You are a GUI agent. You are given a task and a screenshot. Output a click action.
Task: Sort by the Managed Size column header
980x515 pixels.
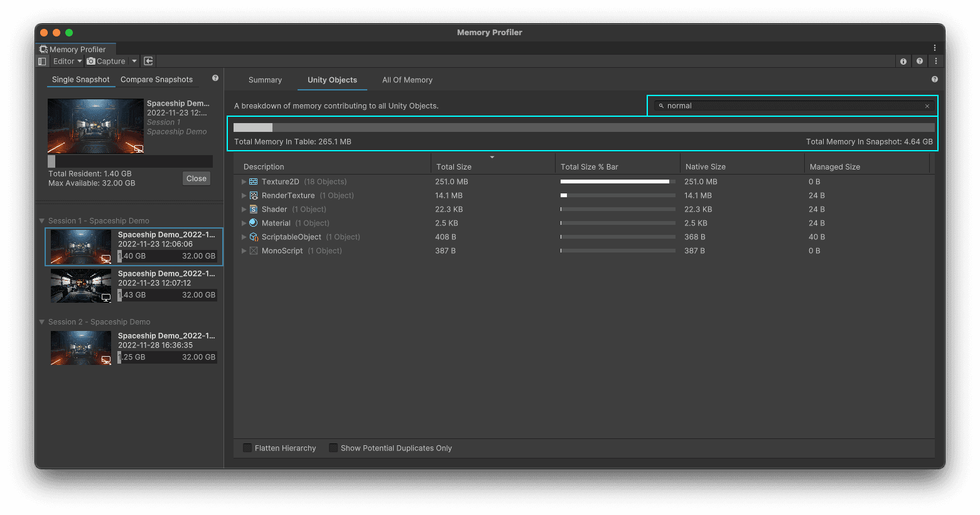(835, 166)
